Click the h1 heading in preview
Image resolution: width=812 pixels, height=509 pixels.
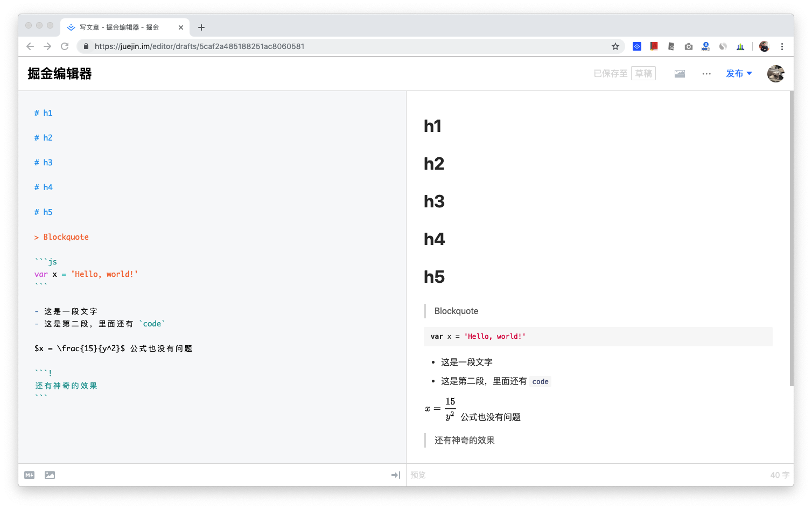click(433, 126)
